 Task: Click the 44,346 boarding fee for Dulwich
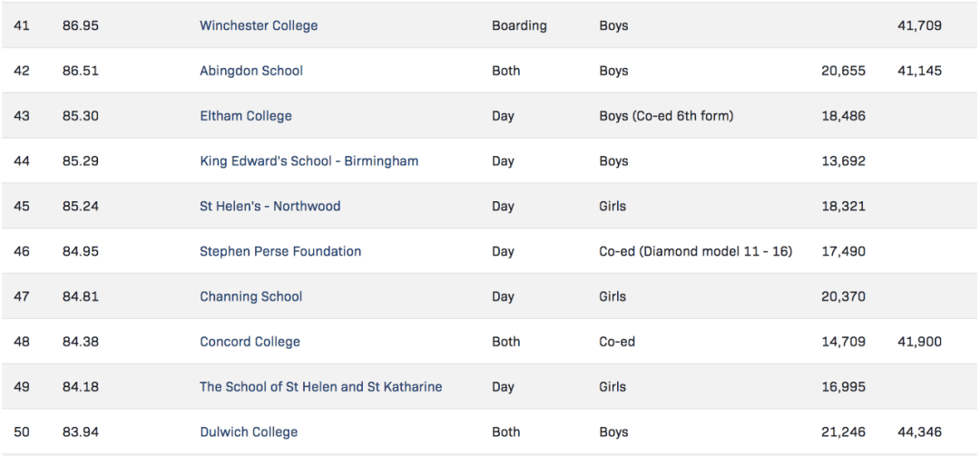[x=919, y=432]
